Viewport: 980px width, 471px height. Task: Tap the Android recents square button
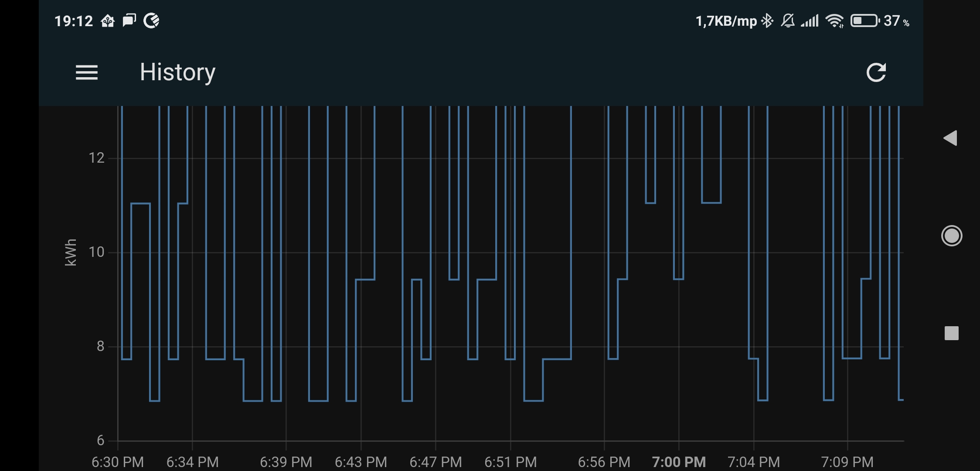pyautogui.click(x=951, y=333)
